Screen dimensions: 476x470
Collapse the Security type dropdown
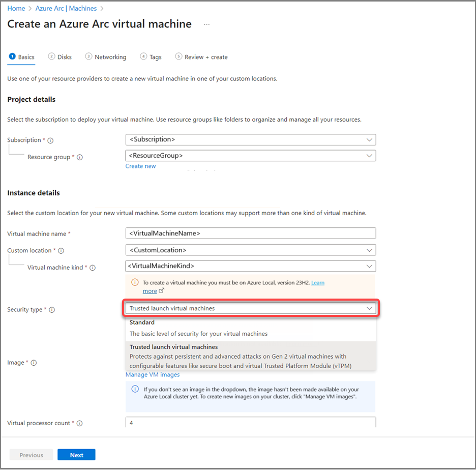[x=251, y=308]
